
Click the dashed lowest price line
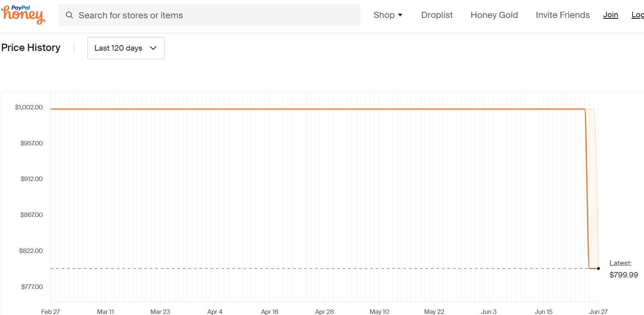(320, 268)
